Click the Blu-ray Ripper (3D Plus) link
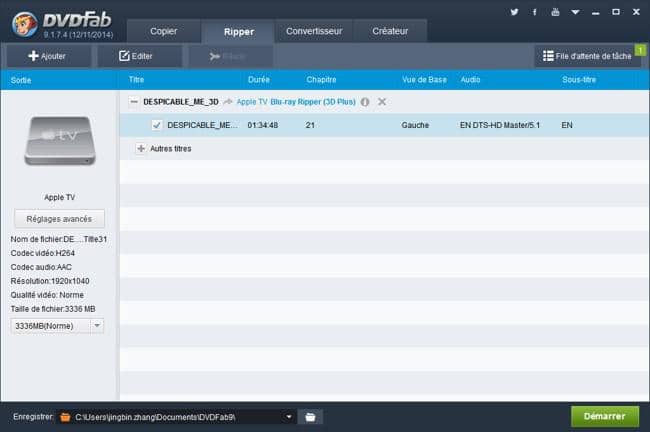The width and height of the screenshot is (650, 432). (x=313, y=102)
